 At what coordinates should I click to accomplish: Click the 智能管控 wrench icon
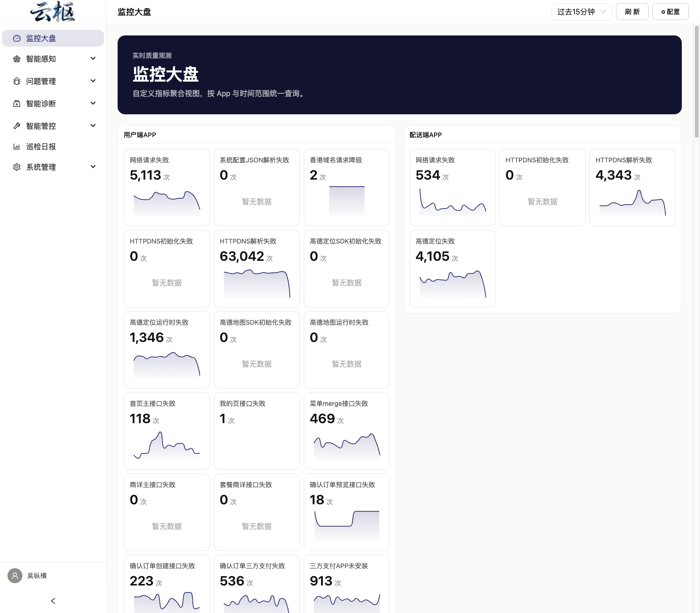17,126
